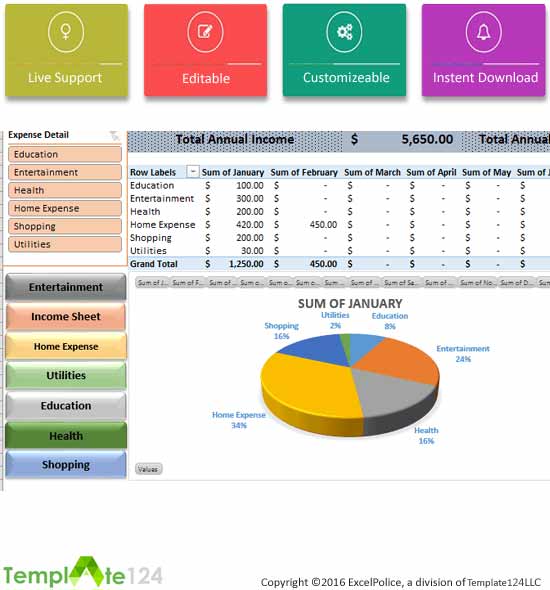Clear the Expense Detail slicer filter
This screenshot has height=590, width=550.
tap(114, 135)
